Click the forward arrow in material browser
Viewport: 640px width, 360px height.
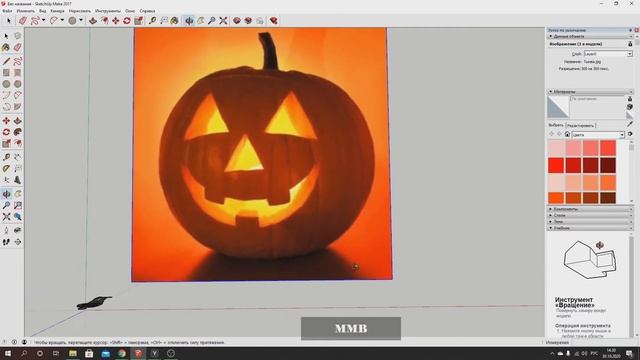[559, 134]
